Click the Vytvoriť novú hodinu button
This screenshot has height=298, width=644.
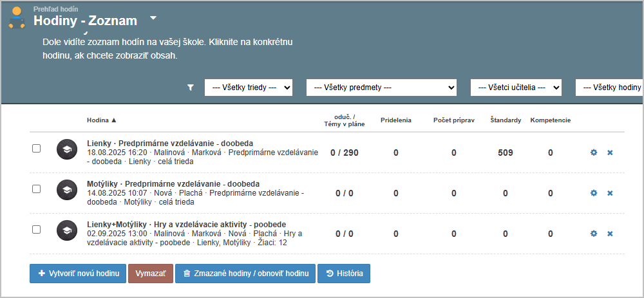77,274
